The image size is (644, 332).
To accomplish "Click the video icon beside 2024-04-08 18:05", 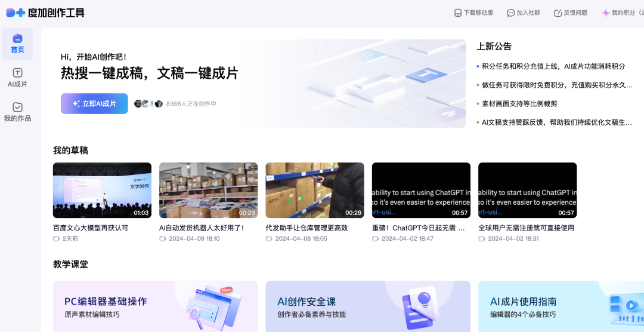I will point(269,239).
